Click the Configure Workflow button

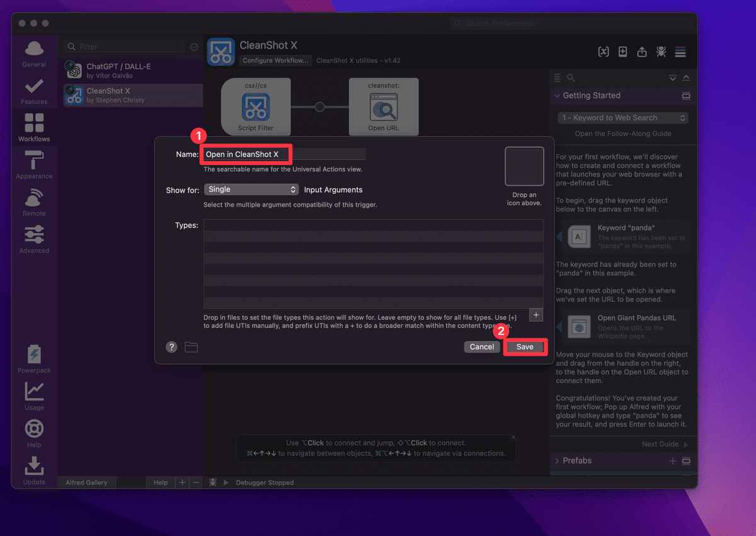[x=275, y=60]
